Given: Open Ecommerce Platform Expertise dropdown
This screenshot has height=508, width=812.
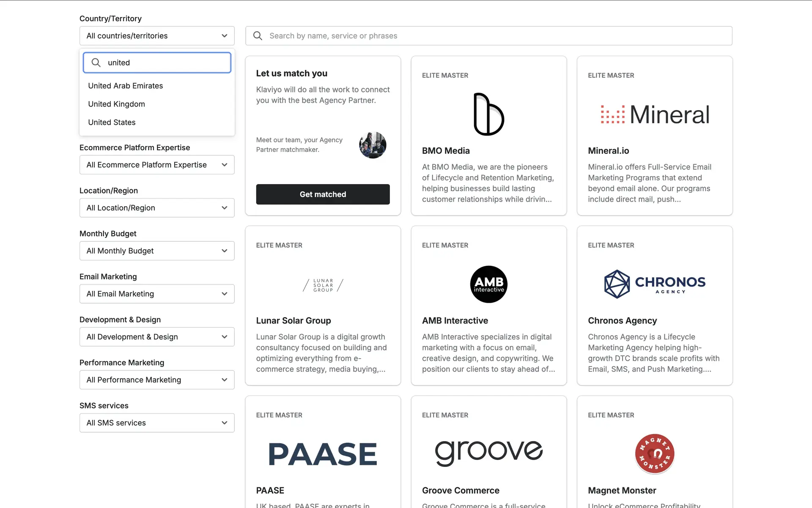Looking at the screenshot, I should point(157,165).
